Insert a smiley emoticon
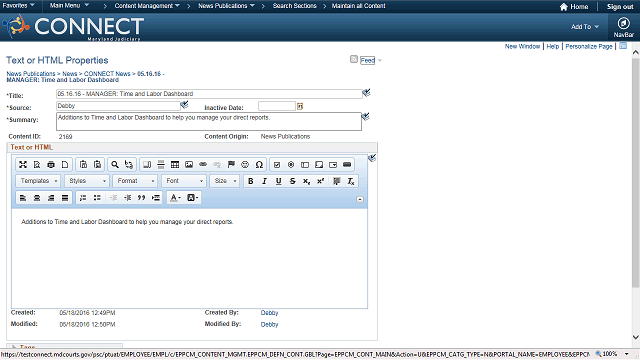 point(245,164)
